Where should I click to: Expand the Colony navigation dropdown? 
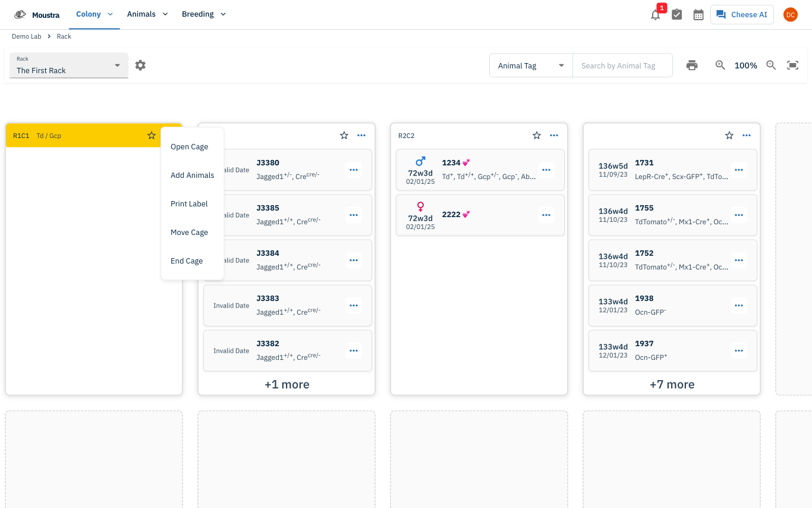coord(95,14)
